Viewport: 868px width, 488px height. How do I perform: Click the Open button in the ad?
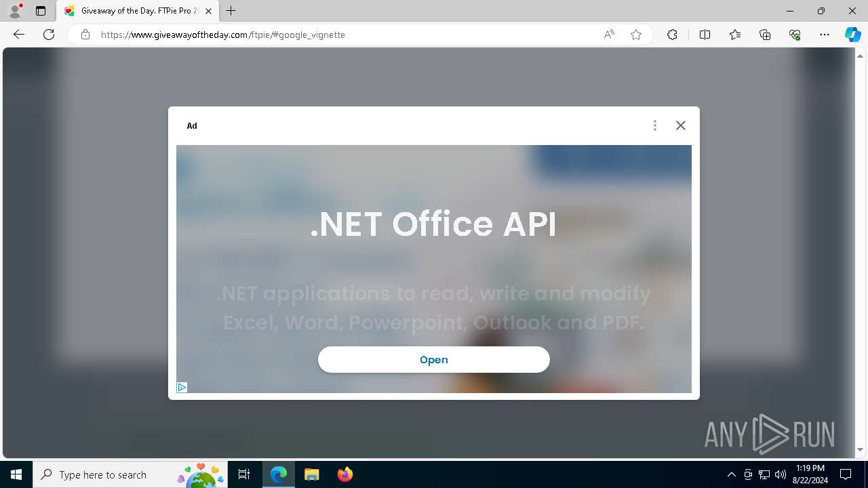pyautogui.click(x=434, y=360)
